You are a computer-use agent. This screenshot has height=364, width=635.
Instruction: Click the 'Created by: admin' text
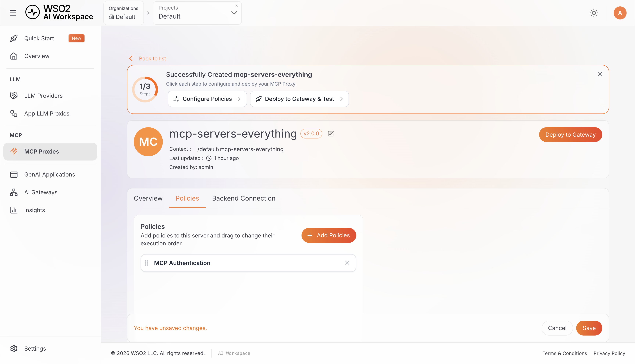pyautogui.click(x=191, y=167)
